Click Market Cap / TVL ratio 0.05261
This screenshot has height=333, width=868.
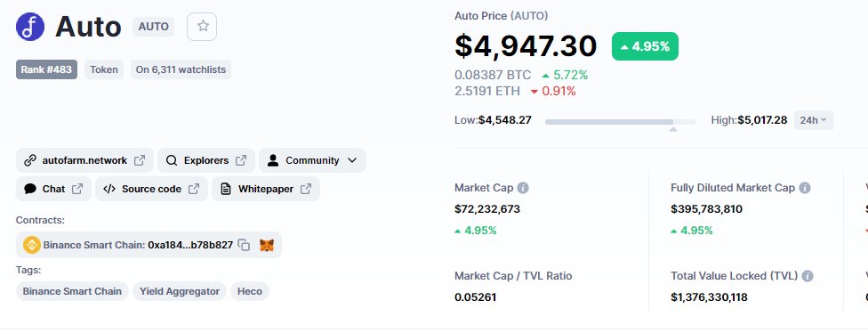pyautogui.click(x=476, y=297)
